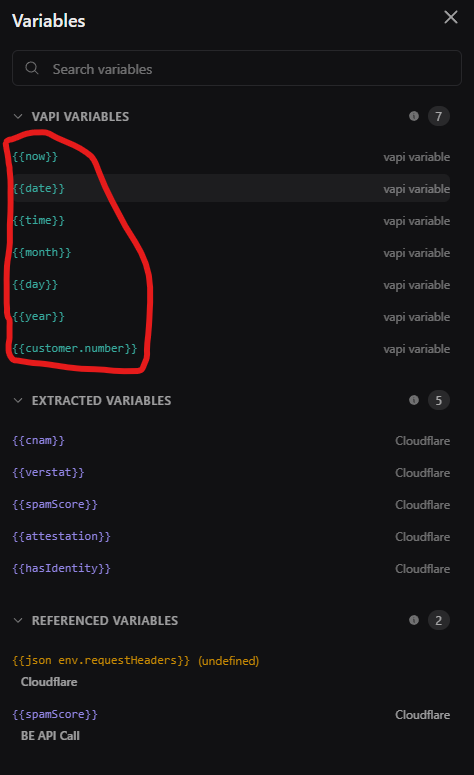The height and width of the screenshot is (775, 474).
Task: Collapse the EXTRACTED VARIABLES section
Action: pos(18,400)
